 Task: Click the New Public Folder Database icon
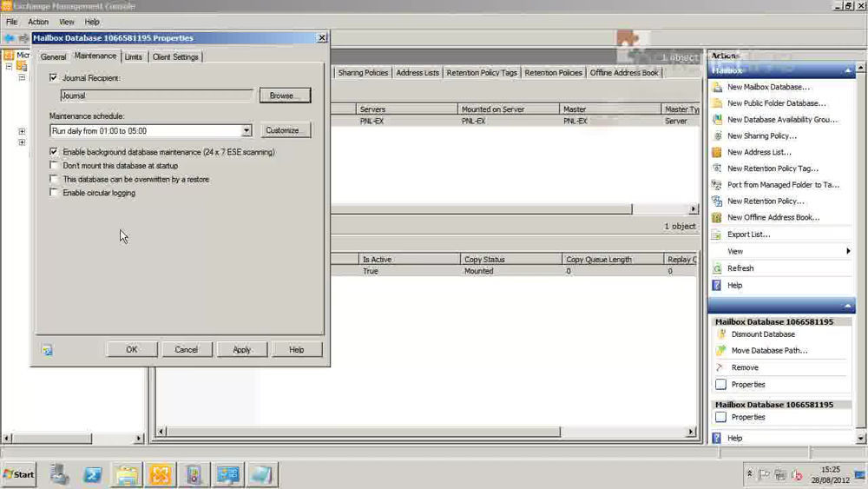(x=717, y=103)
